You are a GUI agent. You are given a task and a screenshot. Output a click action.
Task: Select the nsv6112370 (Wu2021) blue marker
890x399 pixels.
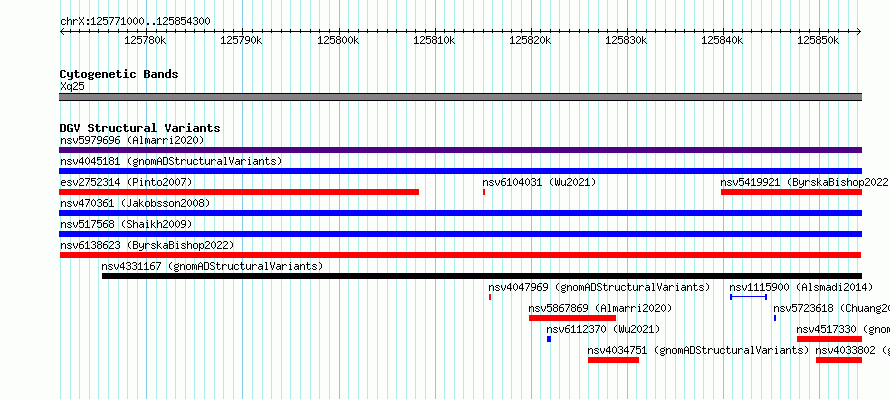[x=549, y=339]
